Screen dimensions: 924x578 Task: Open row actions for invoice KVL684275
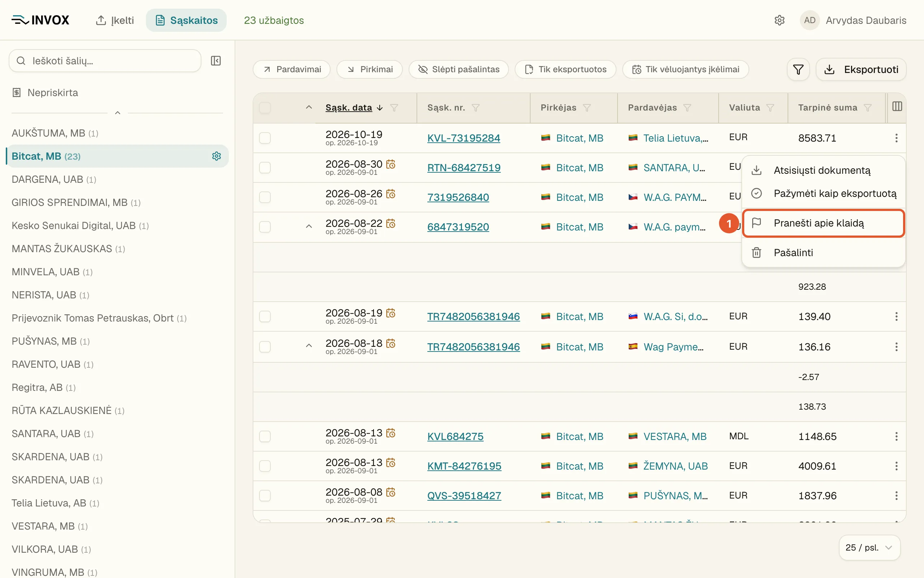[896, 436]
